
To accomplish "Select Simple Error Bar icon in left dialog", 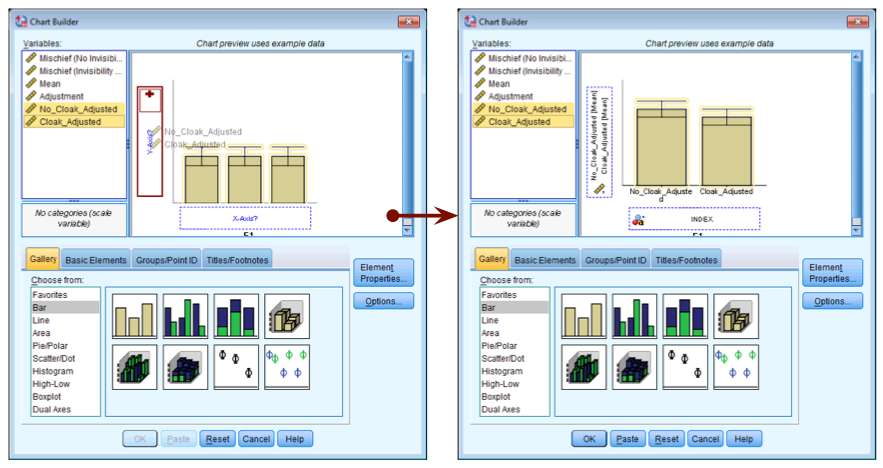I will (x=236, y=366).
